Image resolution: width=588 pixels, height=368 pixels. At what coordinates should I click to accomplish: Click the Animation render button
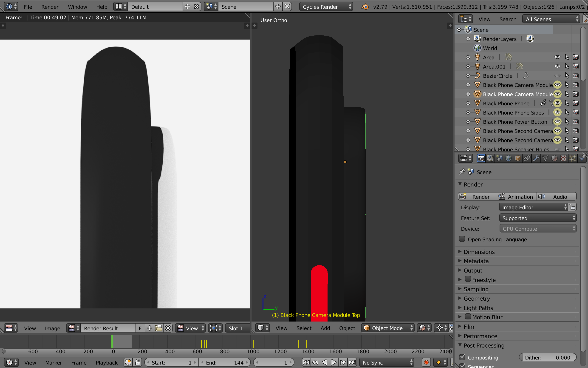pos(517,196)
